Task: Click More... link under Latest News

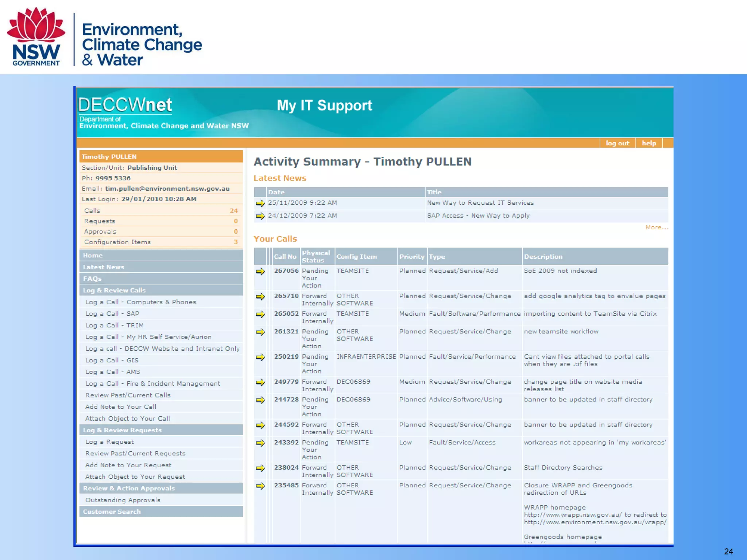Action: [657, 227]
